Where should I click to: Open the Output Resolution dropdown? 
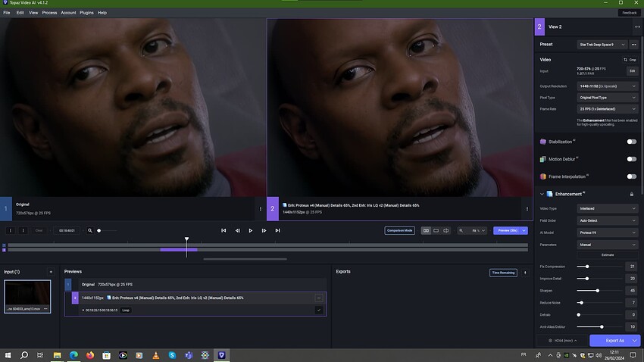coord(608,86)
